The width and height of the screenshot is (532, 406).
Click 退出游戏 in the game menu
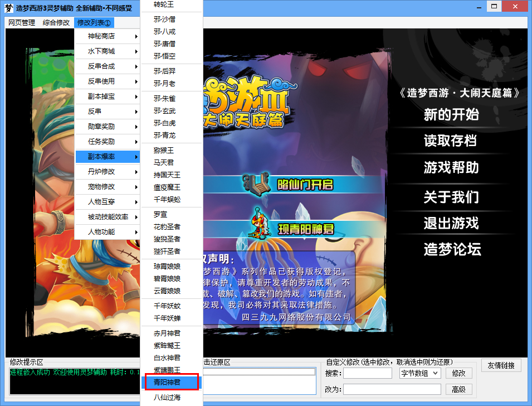point(451,223)
